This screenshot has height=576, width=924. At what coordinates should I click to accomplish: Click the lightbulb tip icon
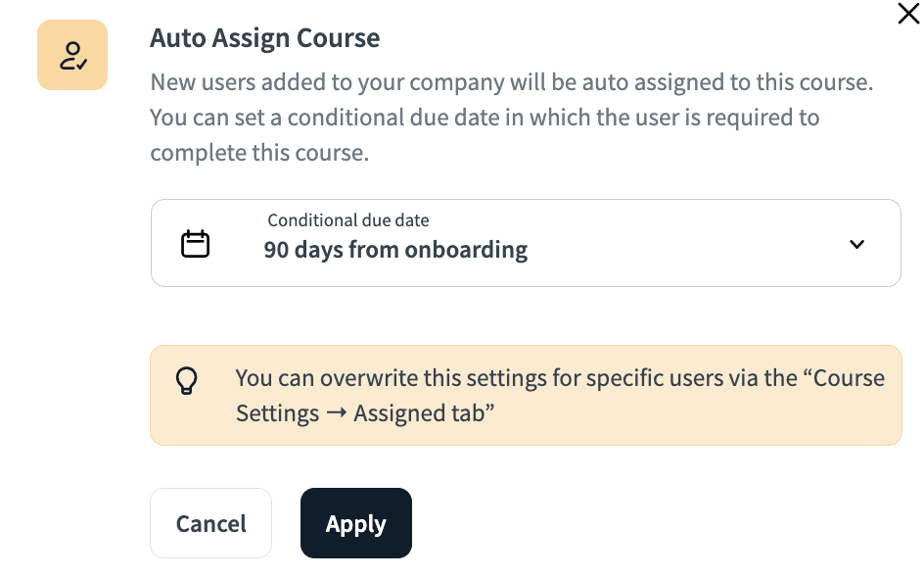[186, 380]
